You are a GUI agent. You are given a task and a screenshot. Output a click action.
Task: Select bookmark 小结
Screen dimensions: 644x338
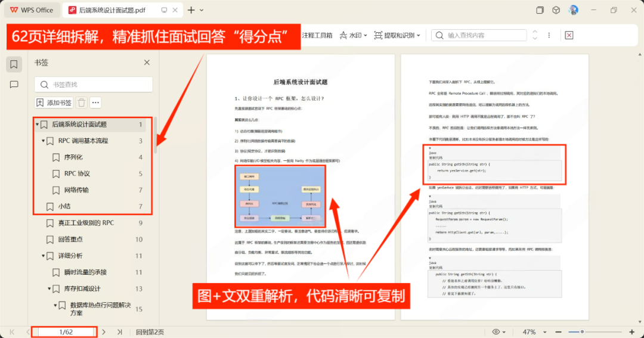tap(64, 207)
